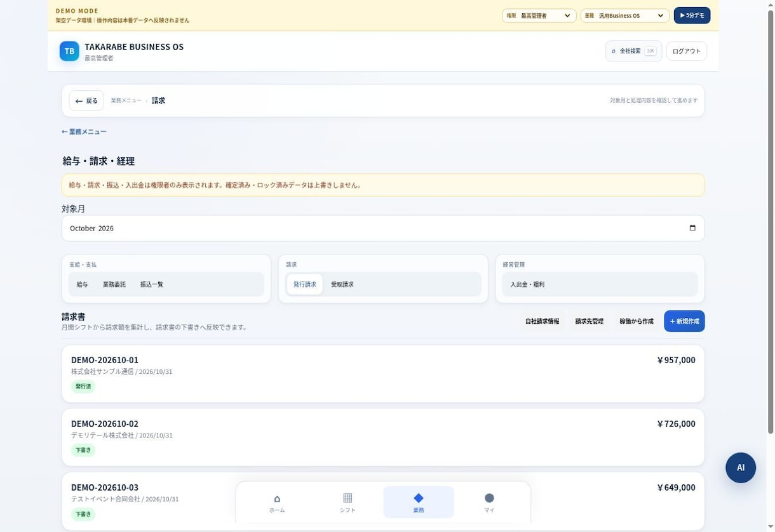Screen dimensions: 775x532
Task: Open the AI assistant floating button
Action: (741, 467)
